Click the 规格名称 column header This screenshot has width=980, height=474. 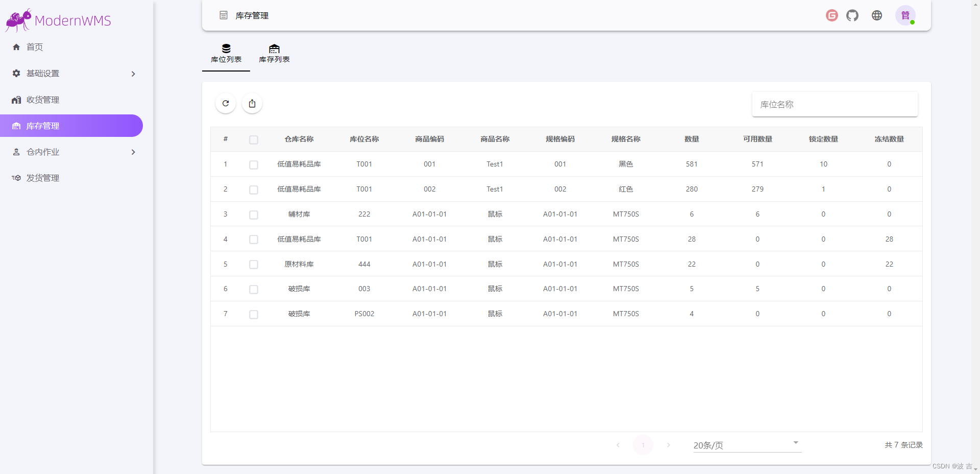pyautogui.click(x=626, y=139)
